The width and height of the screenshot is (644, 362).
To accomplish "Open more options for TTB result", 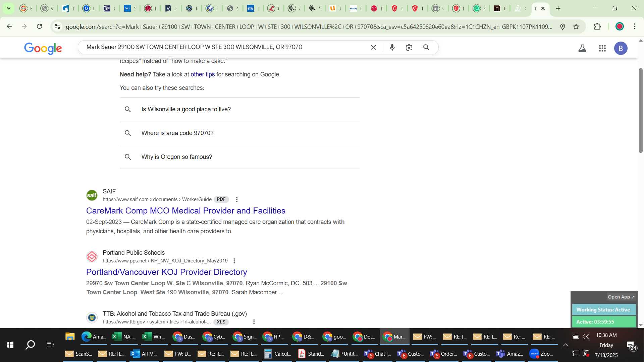I will coord(254,322).
